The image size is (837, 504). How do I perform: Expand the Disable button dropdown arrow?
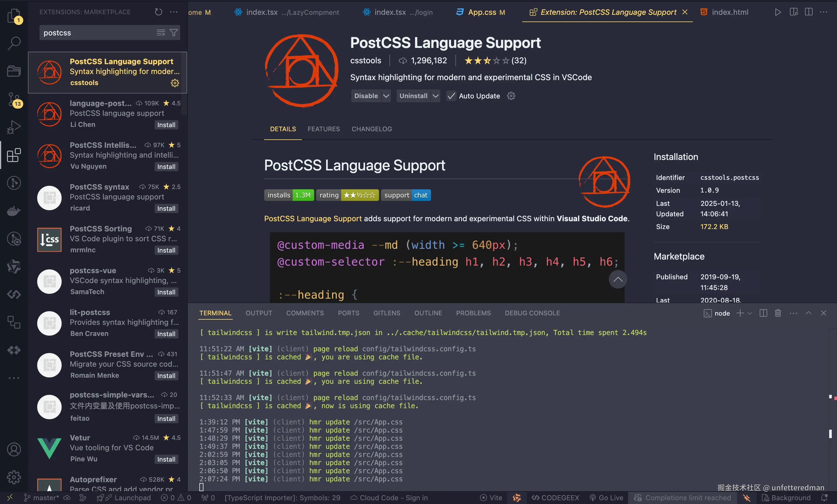(386, 96)
